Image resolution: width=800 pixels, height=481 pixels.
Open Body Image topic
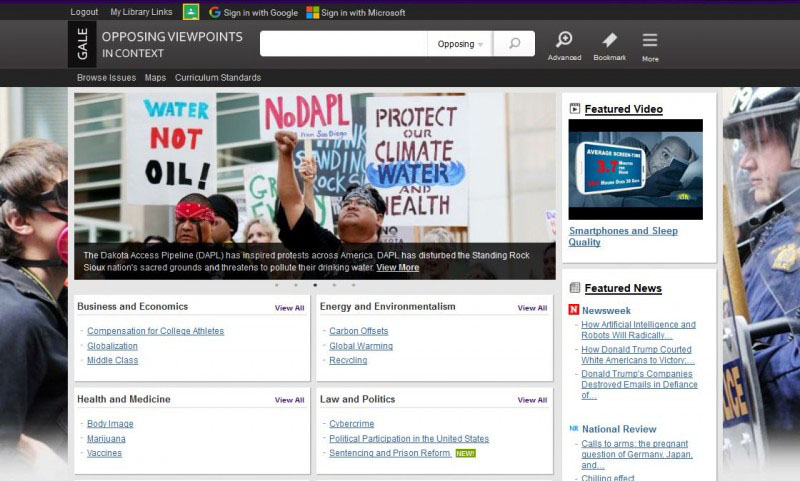[110, 423]
